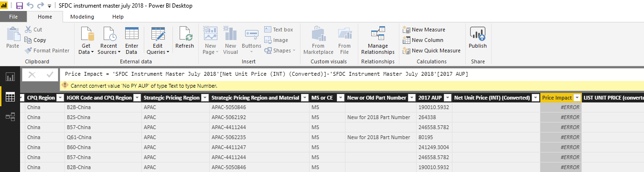Click the Publish button

(x=478, y=38)
